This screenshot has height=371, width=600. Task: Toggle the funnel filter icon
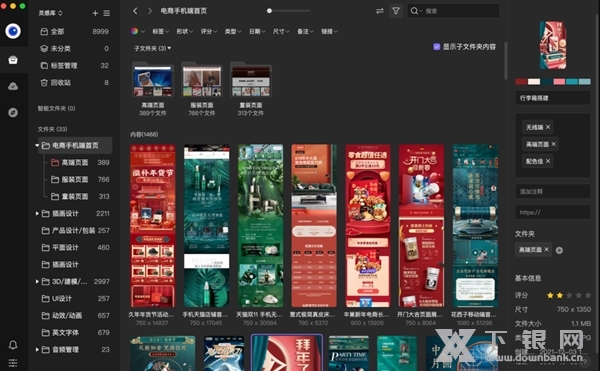click(396, 11)
